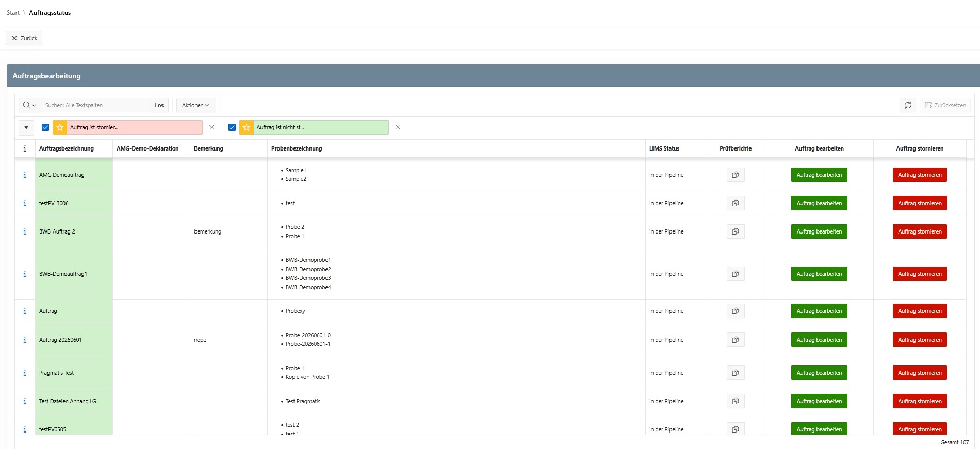Click Auftrag stornieren for testPV_3006
The width and height of the screenshot is (980, 449).
920,203
